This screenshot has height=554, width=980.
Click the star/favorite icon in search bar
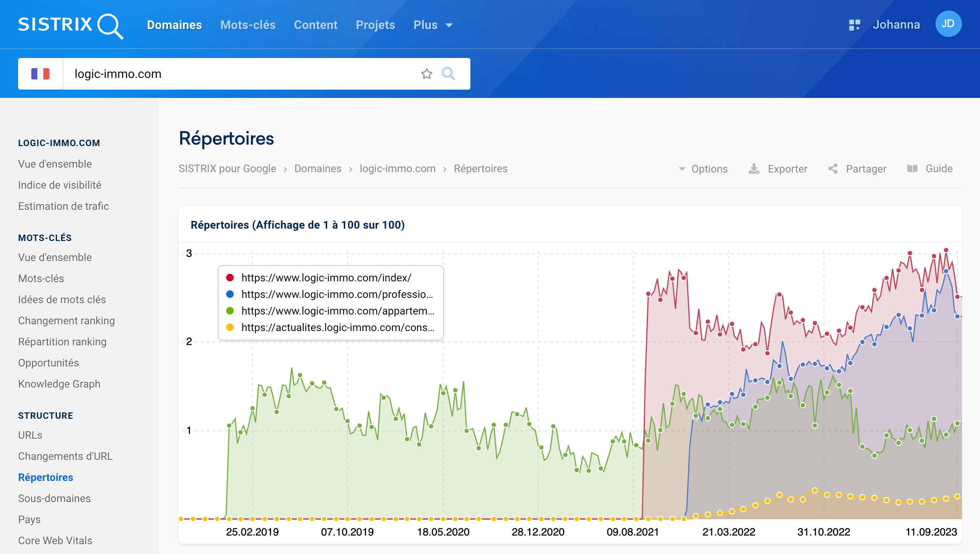427,74
